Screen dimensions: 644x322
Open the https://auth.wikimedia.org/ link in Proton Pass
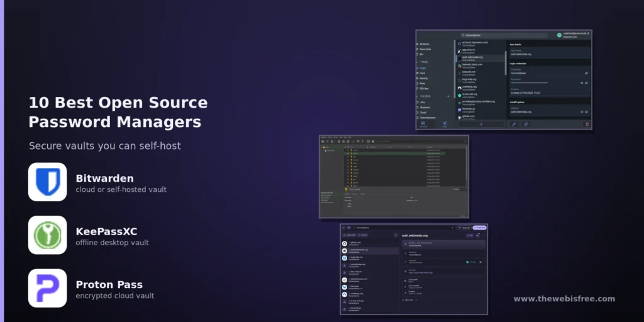click(421, 273)
